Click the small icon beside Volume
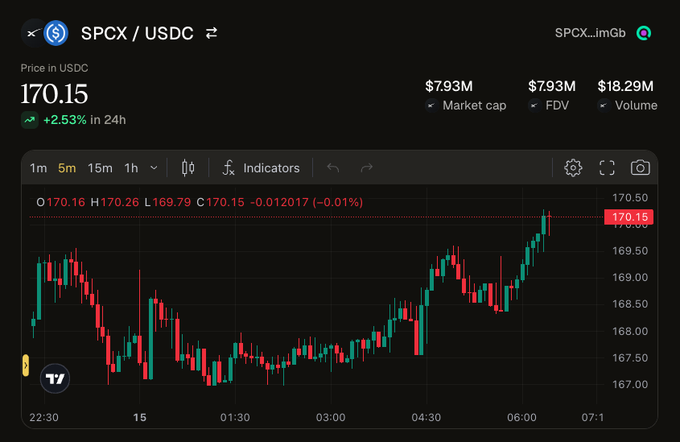Screen dimensions: 680x442 (604, 105)
